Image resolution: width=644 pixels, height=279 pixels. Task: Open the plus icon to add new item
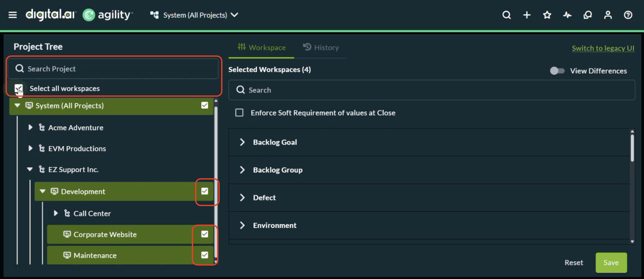click(x=527, y=15)
